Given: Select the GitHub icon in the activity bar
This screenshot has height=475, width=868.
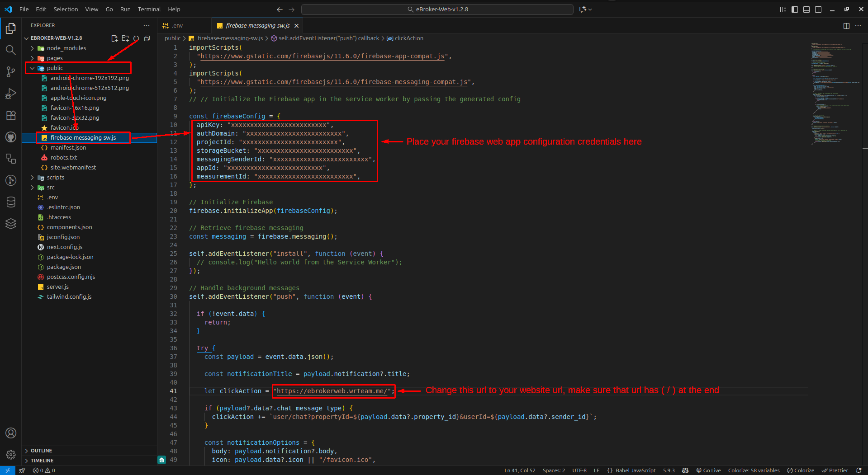Looking at the screenshot, I should click(10, 137).
